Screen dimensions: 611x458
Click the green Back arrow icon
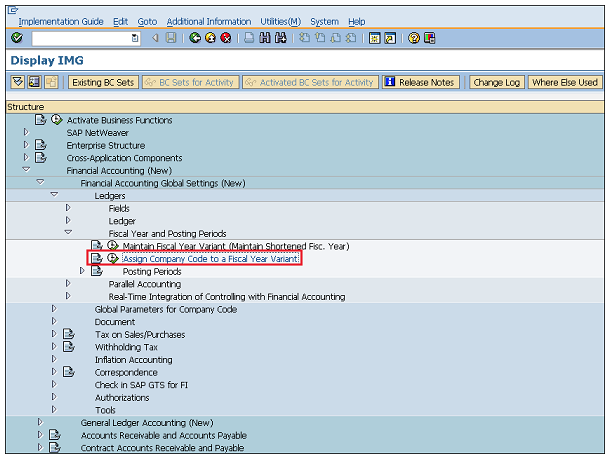coord(195,38)
